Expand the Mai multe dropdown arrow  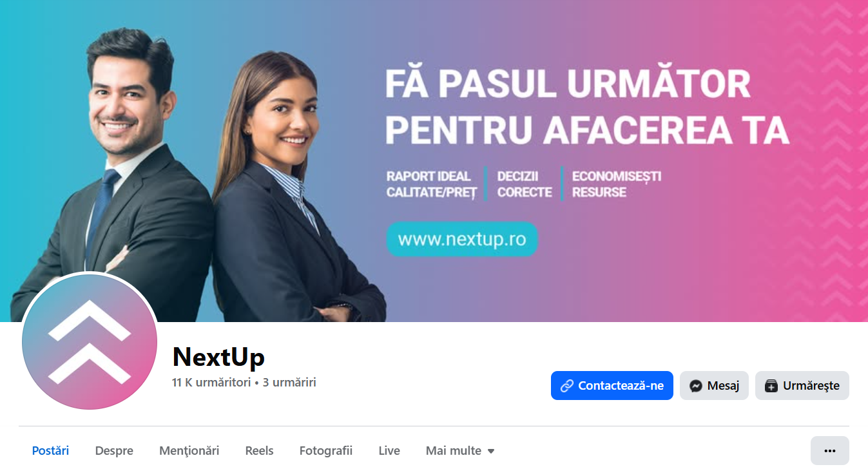click(491, 451)
